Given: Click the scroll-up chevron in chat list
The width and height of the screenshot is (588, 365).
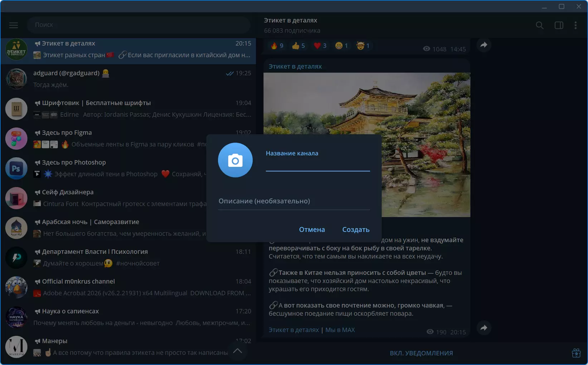Looking at the screenshot, I should click(x=238, y=351).
